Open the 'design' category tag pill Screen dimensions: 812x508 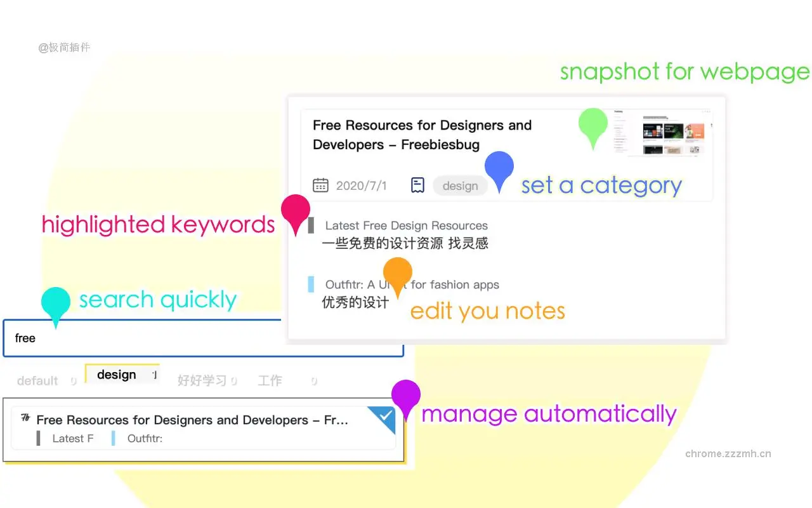(460, 186)
